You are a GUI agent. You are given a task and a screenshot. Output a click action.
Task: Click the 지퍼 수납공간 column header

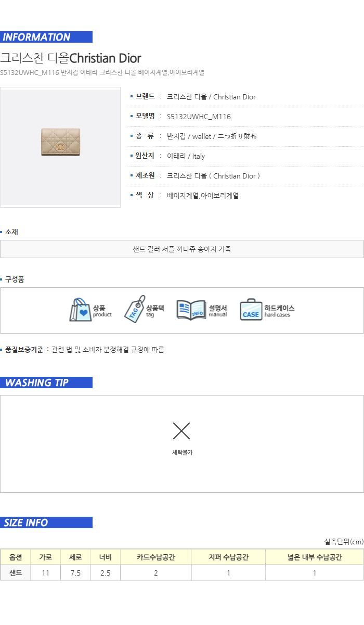pyautogui.click(x=228, y=557)
